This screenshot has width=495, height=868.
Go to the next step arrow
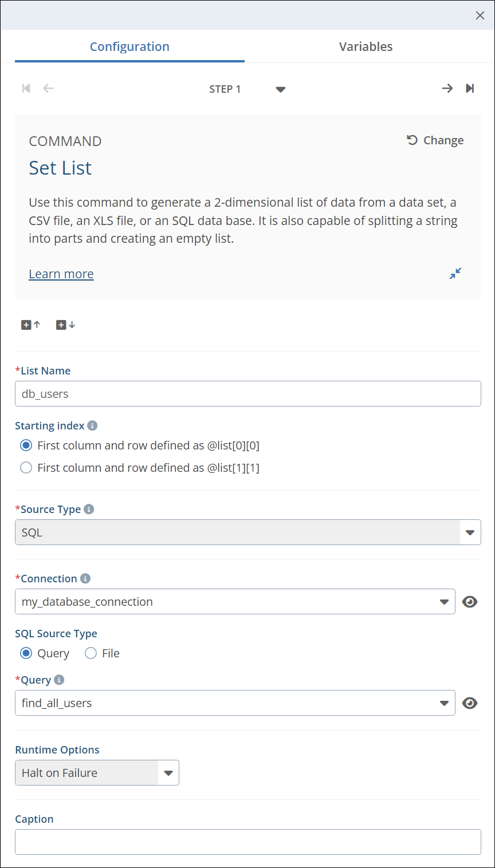pyautogui.click(x=447, y=88)
